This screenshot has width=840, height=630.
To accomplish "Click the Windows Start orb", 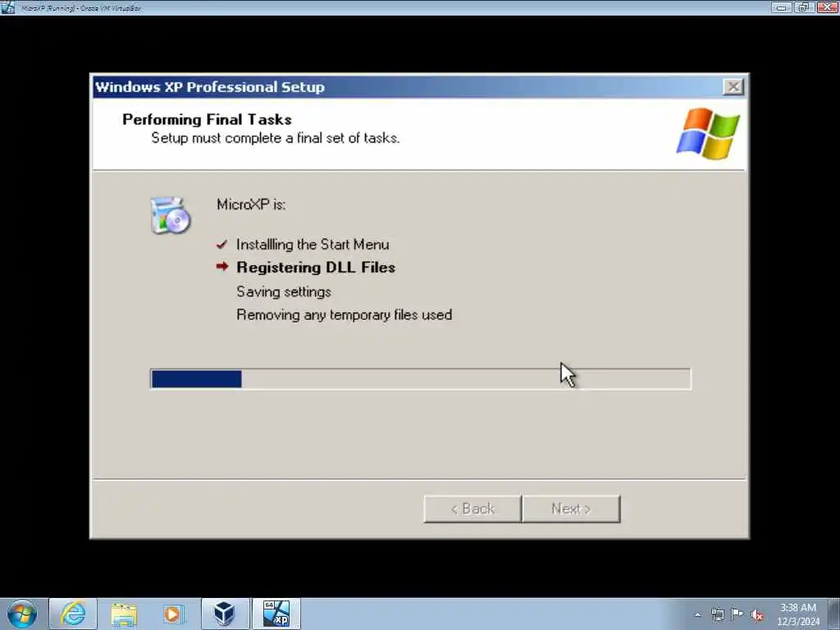I will click(x=22, y=614).
